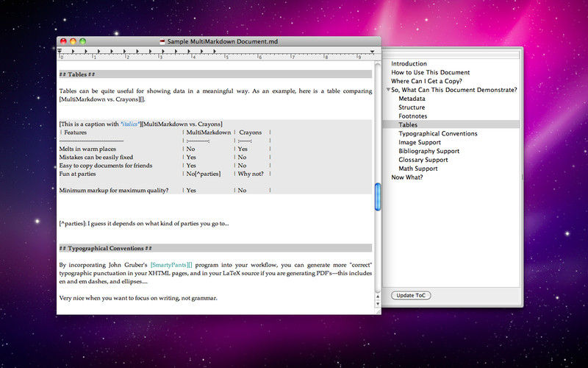Viewport: 588px width, 368px height.
Task: Click the blue vertical scrollbar thumb
Action: 378,196
